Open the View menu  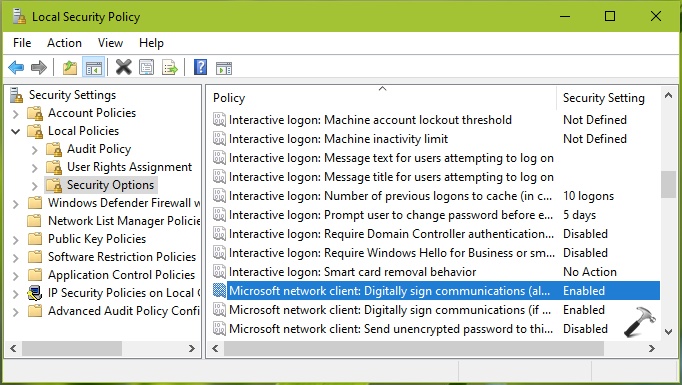coord(110,43)
